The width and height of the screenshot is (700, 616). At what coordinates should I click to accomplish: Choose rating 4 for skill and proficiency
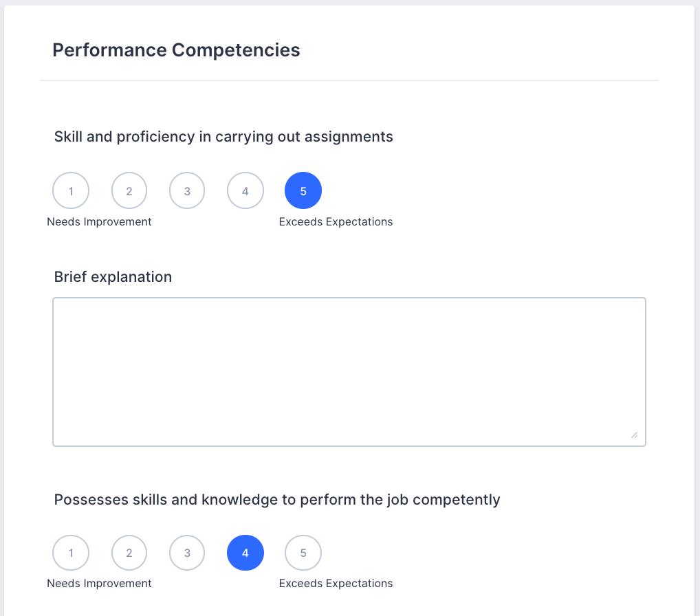245,190
